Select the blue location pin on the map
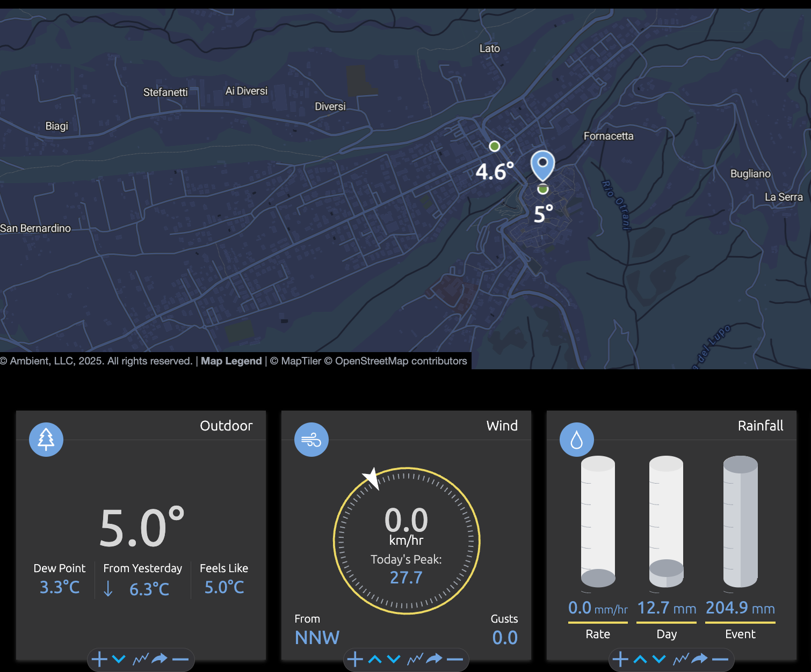Image resolution: width=811 pixels, height=672 pixels. click(542, 164)
